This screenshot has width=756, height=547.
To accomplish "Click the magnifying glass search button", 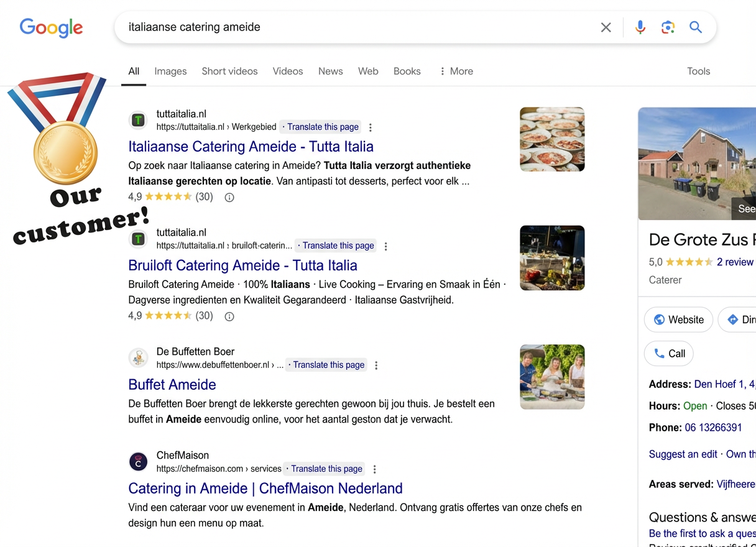I will click(x=696, y=27).
